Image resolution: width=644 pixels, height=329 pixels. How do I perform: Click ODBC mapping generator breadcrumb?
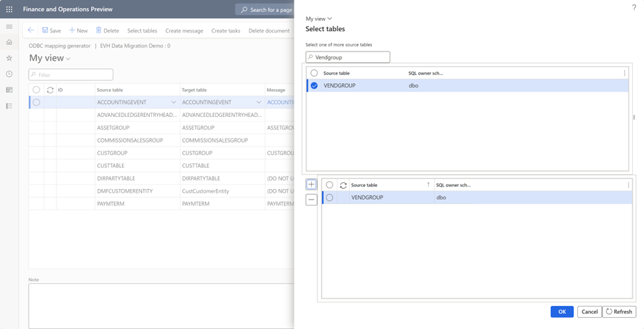(x=59, y=46)
